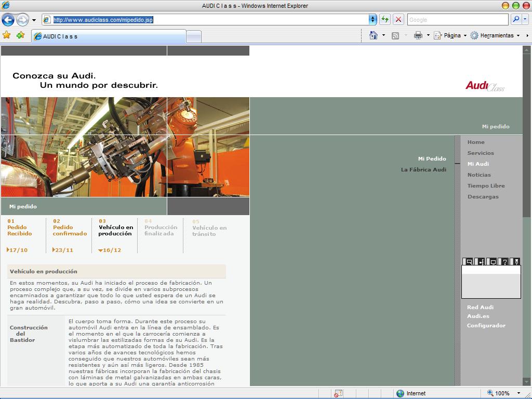This screenshot has height=399, width=532.
Task: Click the Construcción del Bastidor heading
Action: point(29,334)
